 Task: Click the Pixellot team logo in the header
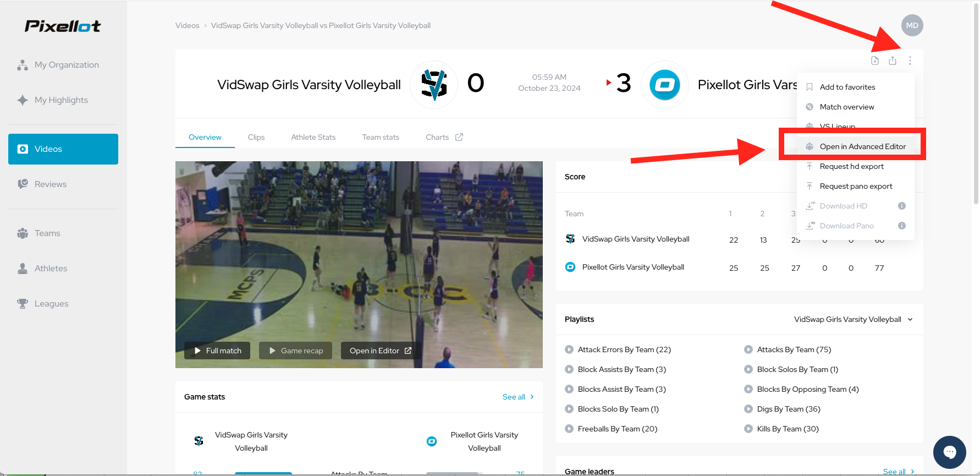pyautogui.click(x=665, y=85)
